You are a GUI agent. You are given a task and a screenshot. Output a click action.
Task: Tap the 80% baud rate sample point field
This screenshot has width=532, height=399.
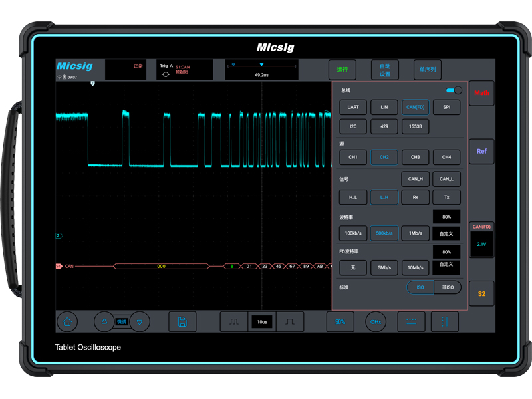tap(446, 217)
